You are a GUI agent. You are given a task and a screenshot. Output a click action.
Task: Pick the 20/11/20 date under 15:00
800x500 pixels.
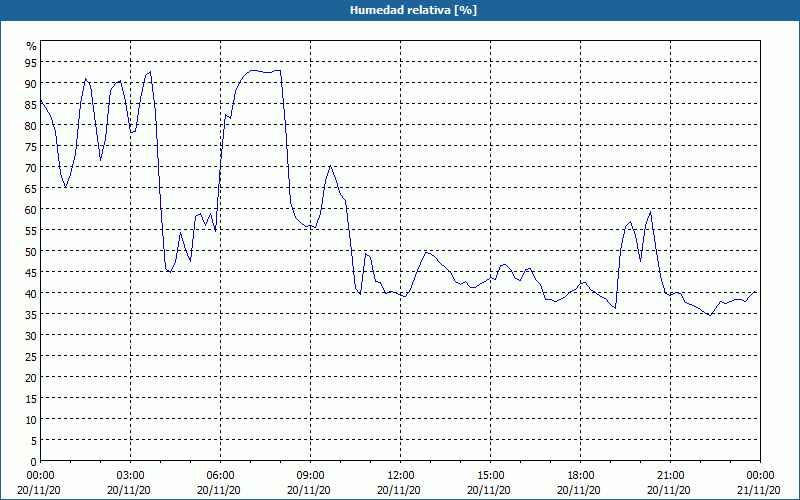[x=489, y=490]
